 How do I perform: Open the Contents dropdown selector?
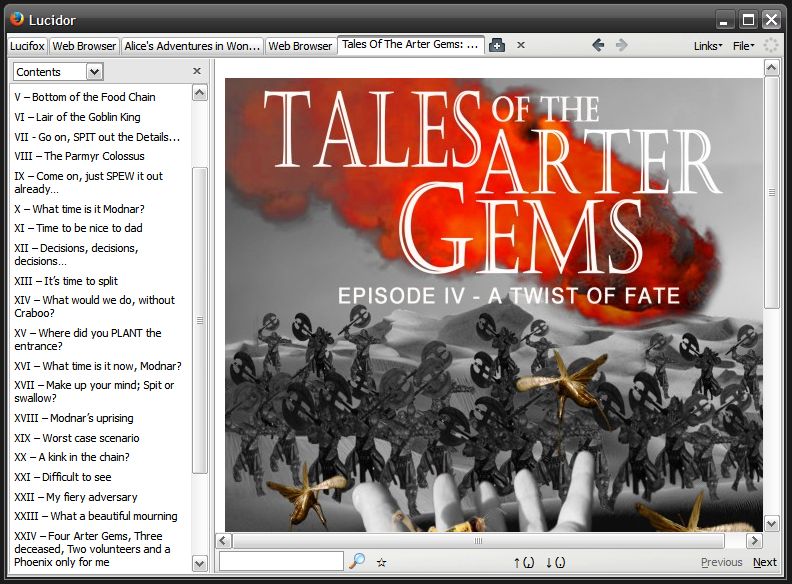59,72
